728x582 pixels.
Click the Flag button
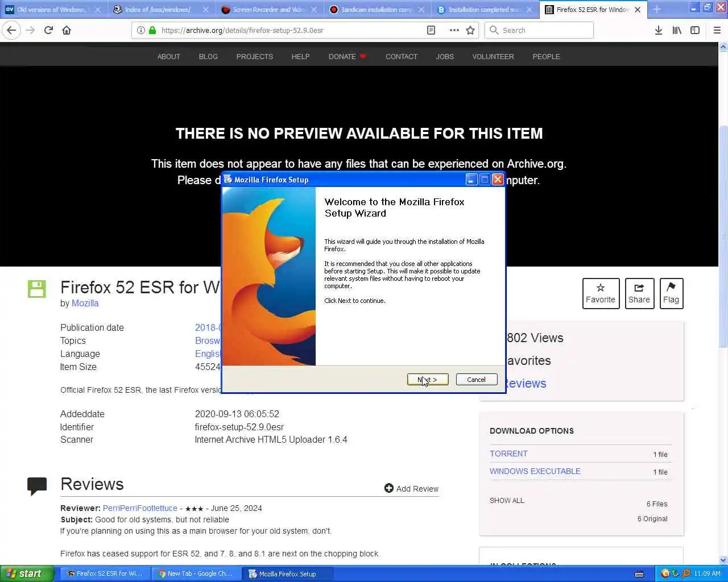(671, 293)
